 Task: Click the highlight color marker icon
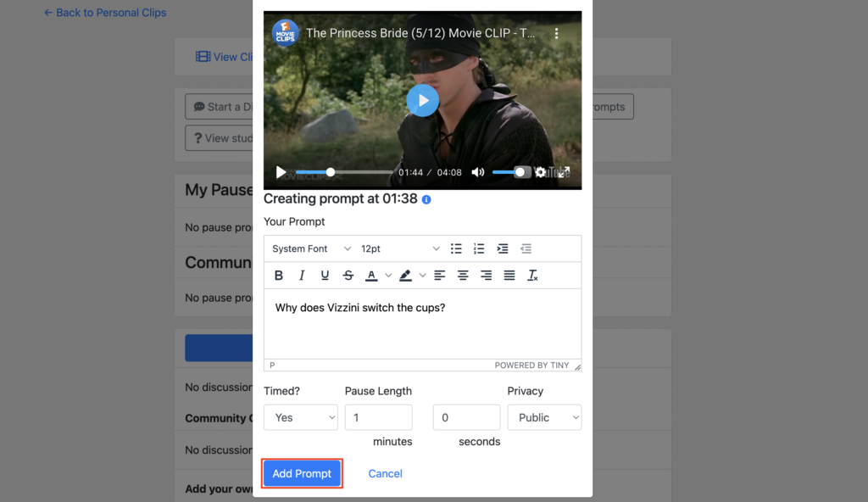pyautogui.click(x=406, y=276)
